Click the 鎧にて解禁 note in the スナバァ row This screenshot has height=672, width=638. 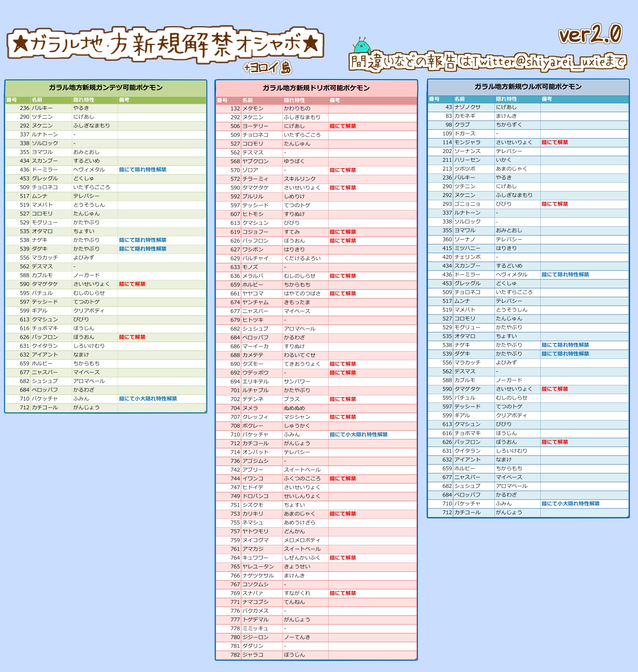[343, 593]
